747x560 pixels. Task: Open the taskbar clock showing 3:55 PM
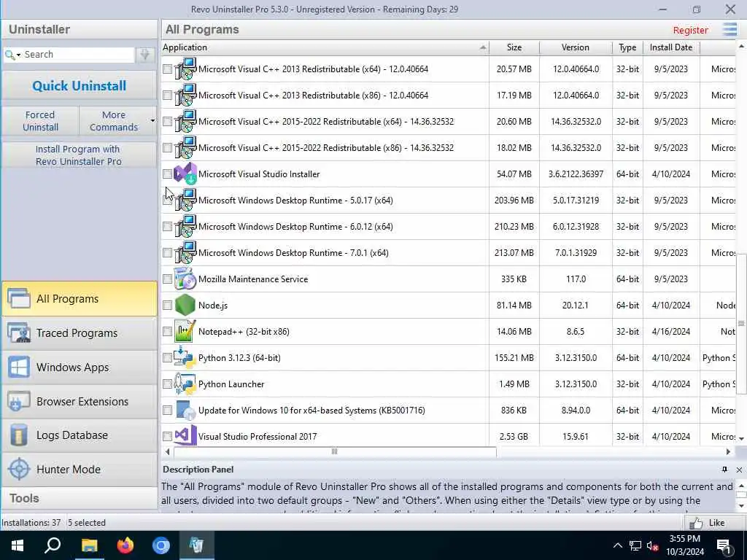coord(684,545)
